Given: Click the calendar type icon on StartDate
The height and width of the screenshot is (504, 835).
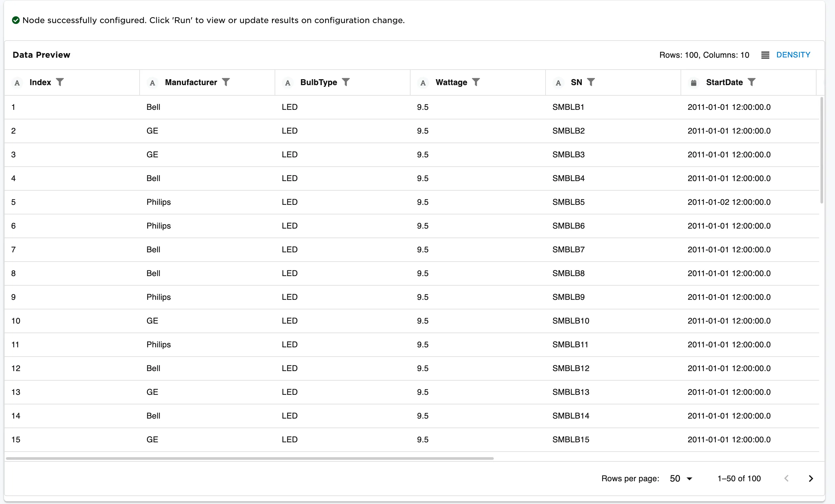Looking at the screenshot, I should click(693, 83).
